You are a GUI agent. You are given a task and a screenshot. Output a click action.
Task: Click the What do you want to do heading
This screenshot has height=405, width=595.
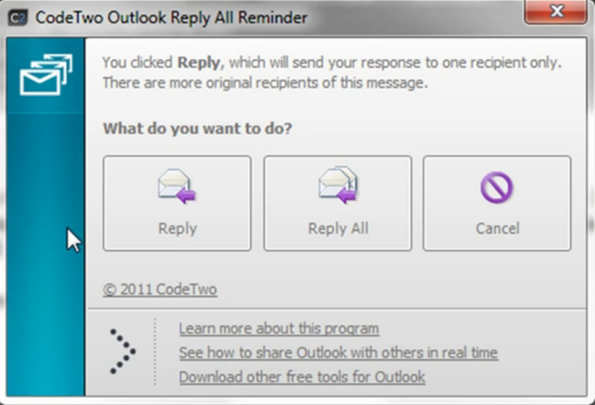(197, 129)
